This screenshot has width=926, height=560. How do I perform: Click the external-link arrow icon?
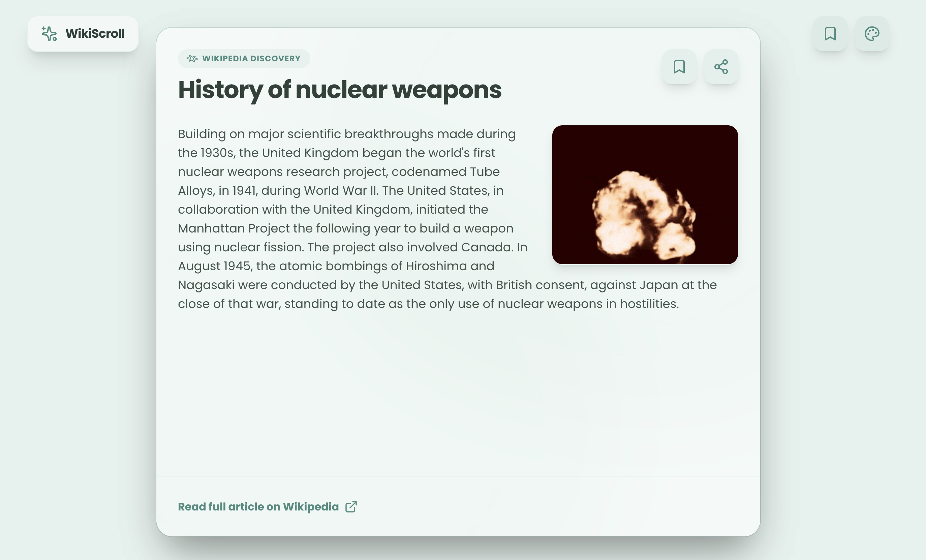click(x=351, y=507)
